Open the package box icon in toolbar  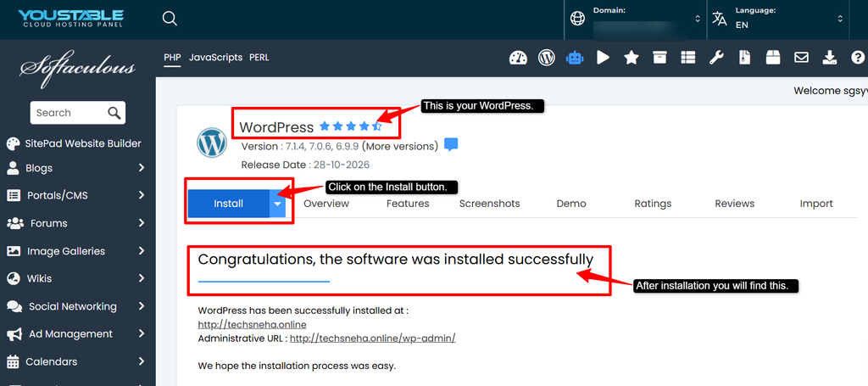[x=773, y=58]
